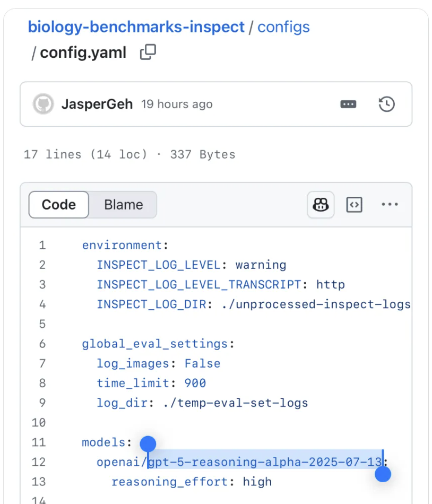Expand commit message ellipsis button
This screenshot has width=432, height=504.
tap(348, 104)
